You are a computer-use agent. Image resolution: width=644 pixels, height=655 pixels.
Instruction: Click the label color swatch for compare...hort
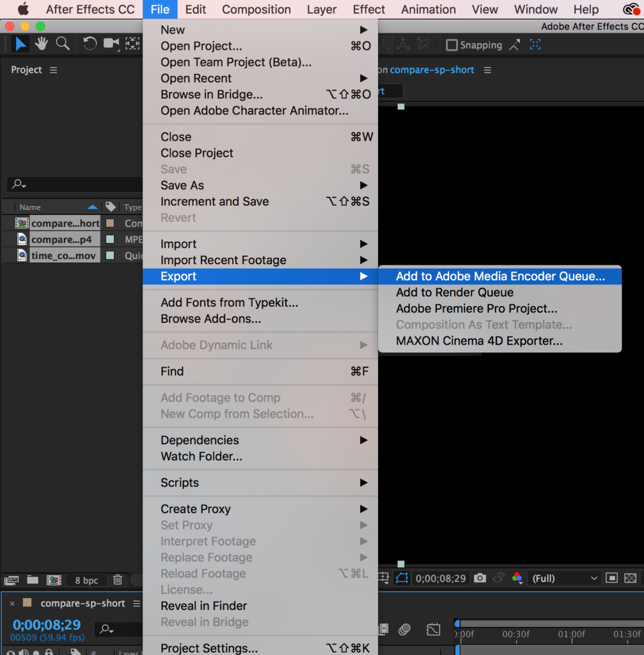(110, 223)
